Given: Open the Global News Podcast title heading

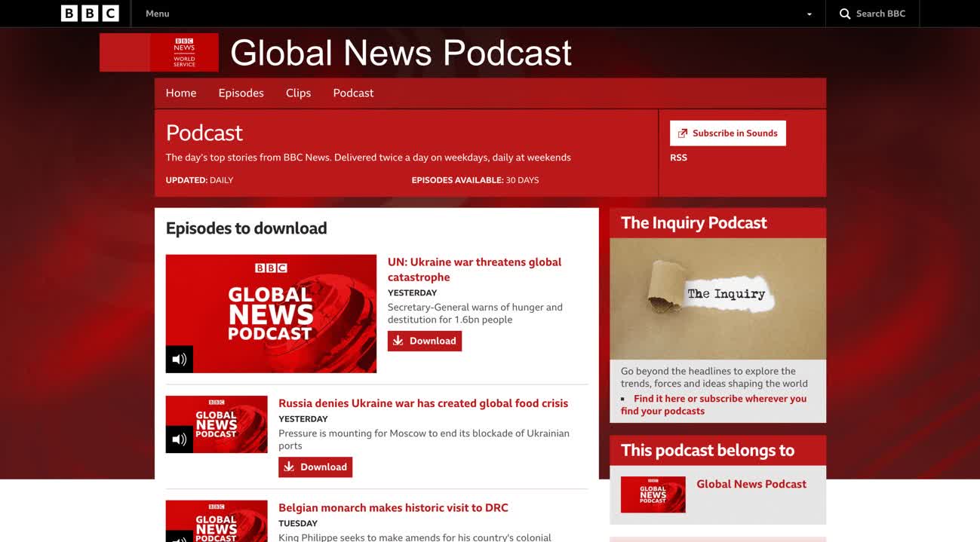Looking at the screenshot, I should tap(401, 53).
